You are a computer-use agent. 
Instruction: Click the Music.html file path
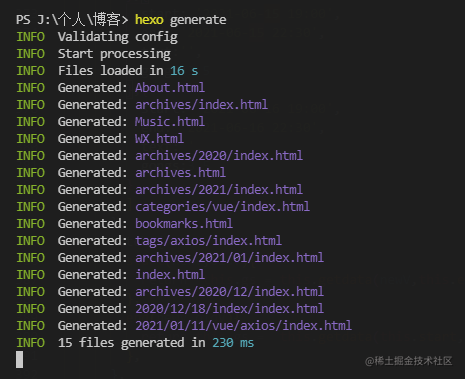[x=170, y=122]
